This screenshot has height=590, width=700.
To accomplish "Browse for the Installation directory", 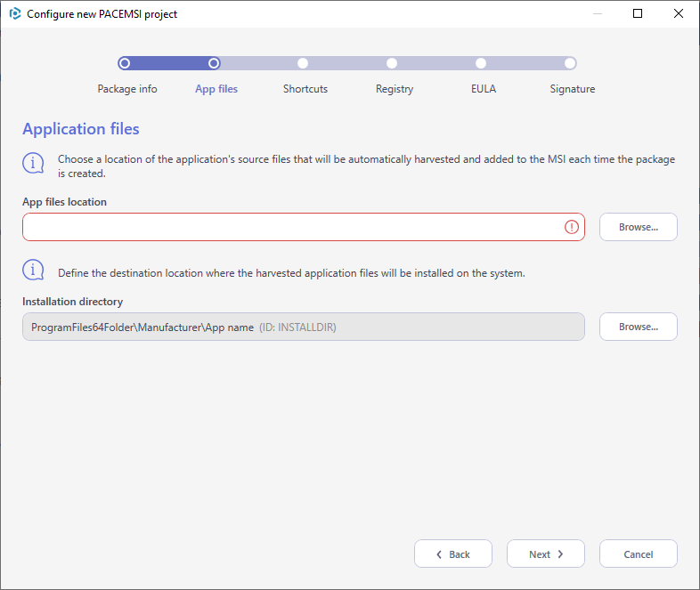I will [639, 327].
